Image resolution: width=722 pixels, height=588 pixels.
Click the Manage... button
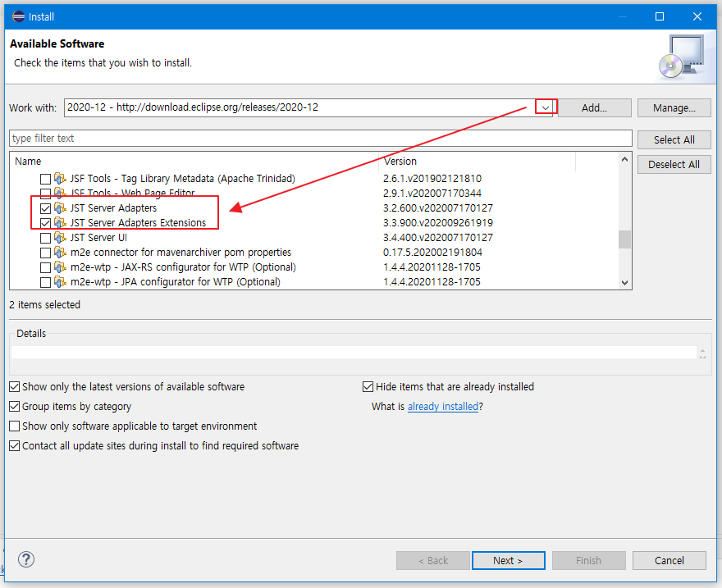[674, 107]
